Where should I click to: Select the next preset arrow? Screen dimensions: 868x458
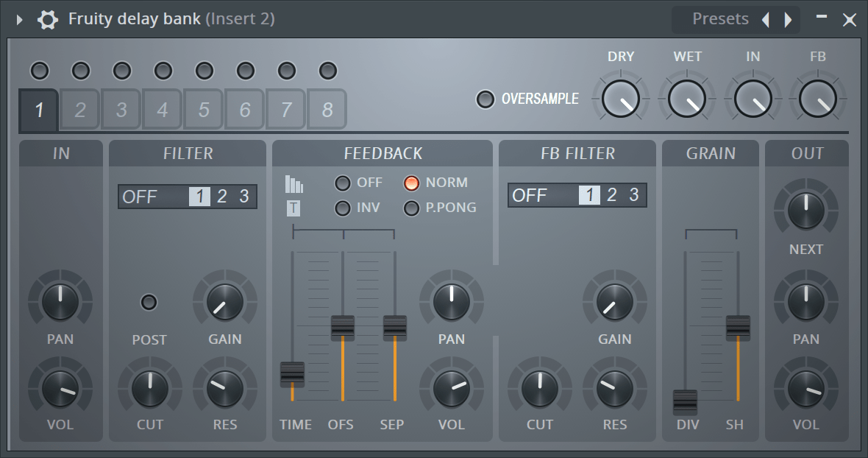point(789,20)
